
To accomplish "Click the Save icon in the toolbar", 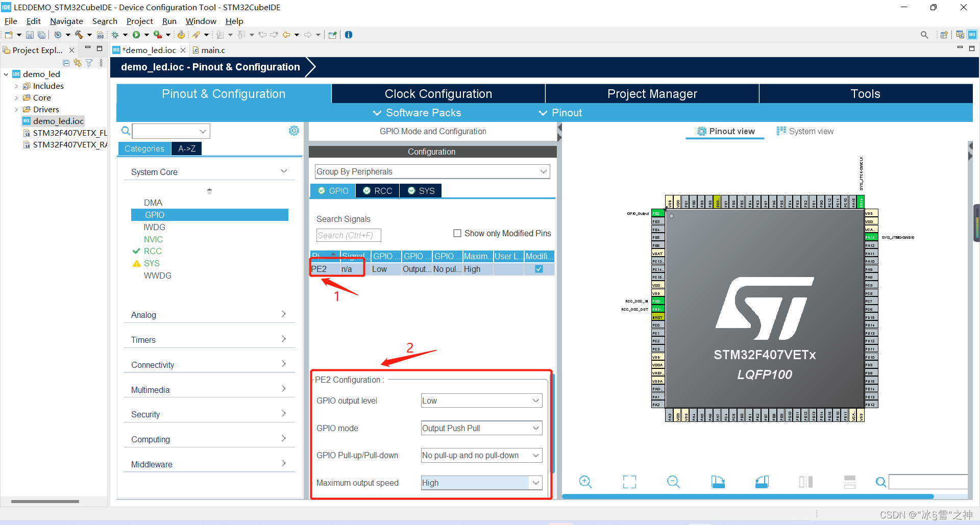I will click(30, 35).
